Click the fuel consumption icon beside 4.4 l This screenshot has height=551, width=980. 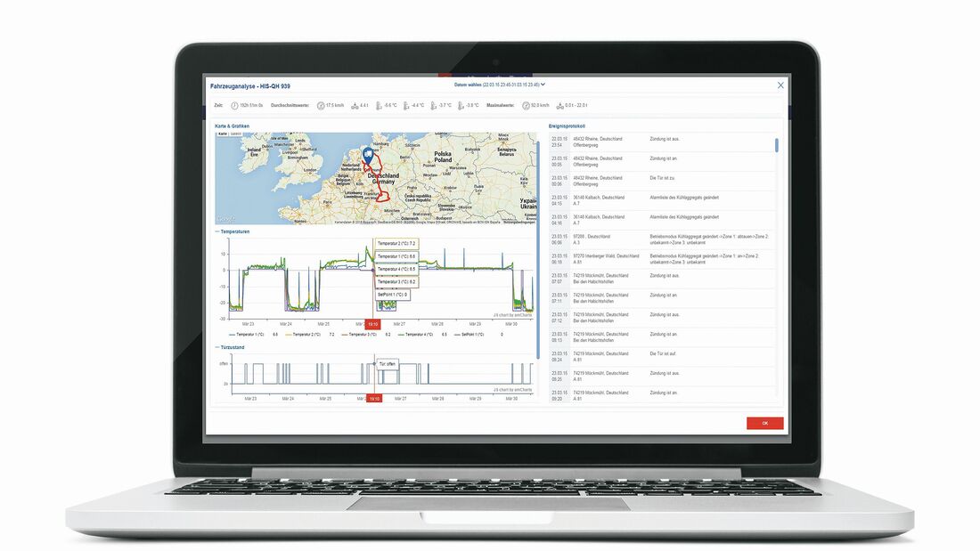[353, 105]
